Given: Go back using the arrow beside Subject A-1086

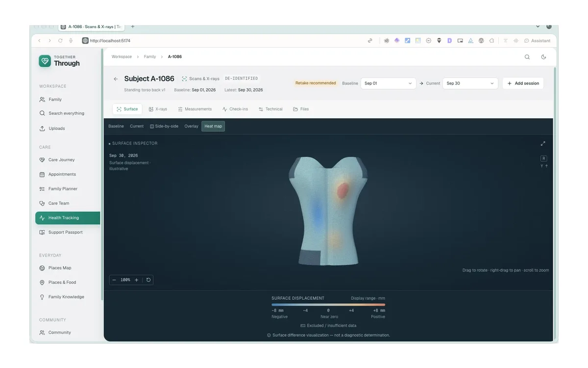Looking at the screenshot, I should (x=116, y=79).
